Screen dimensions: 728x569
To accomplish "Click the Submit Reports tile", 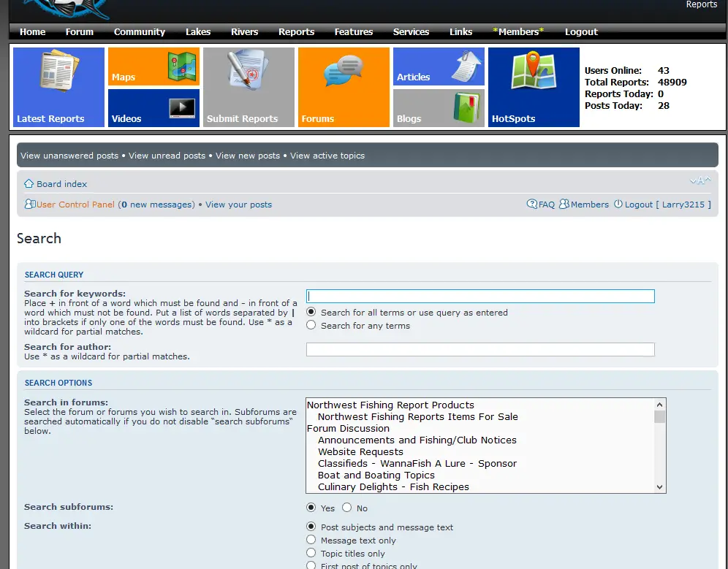I will [249, 87].
